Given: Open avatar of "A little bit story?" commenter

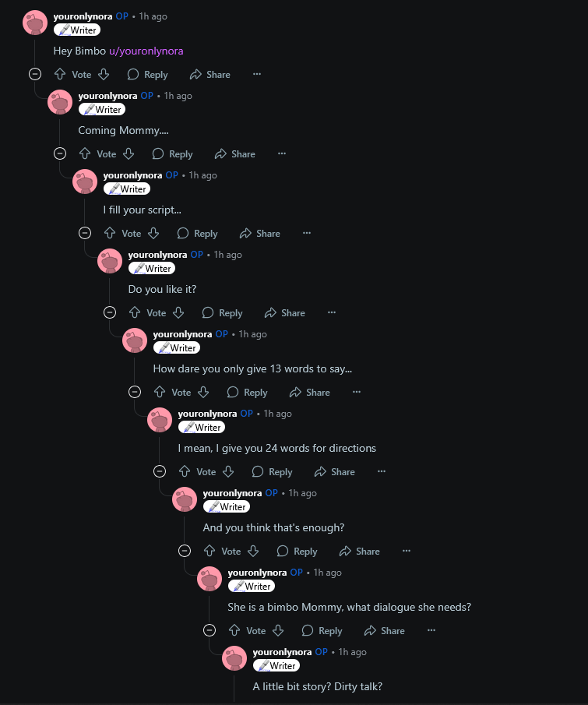Looking at the screenshot, I should coord(234,658).
